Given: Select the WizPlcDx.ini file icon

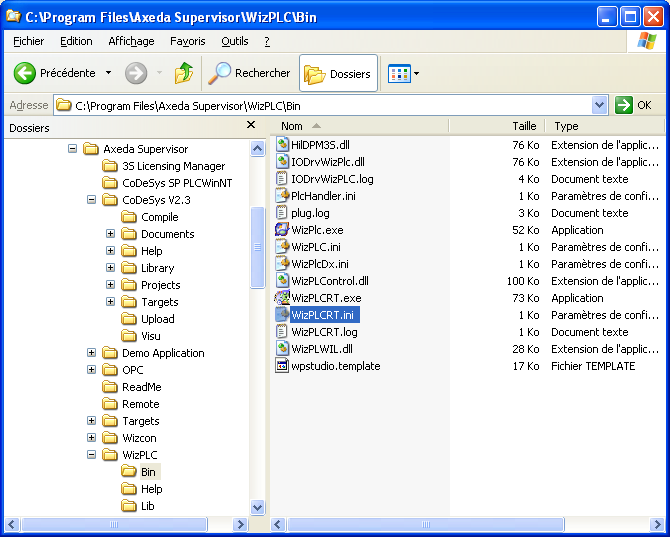Looking at the screenshot, I should (x=282, y=264).
